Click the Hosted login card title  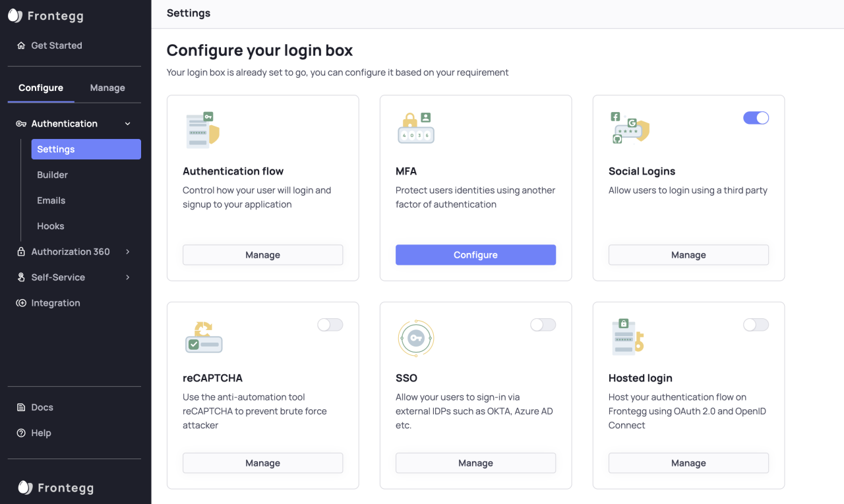click(640, 378)
